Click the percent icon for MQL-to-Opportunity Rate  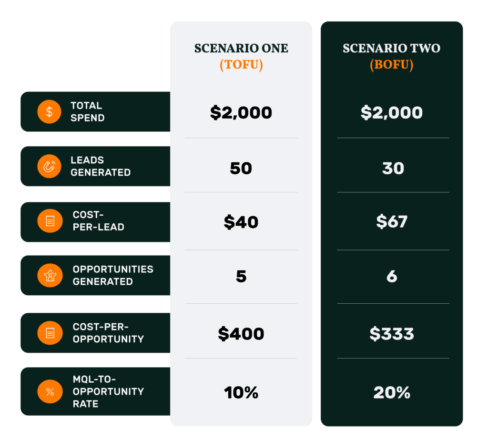pos(50,392)
